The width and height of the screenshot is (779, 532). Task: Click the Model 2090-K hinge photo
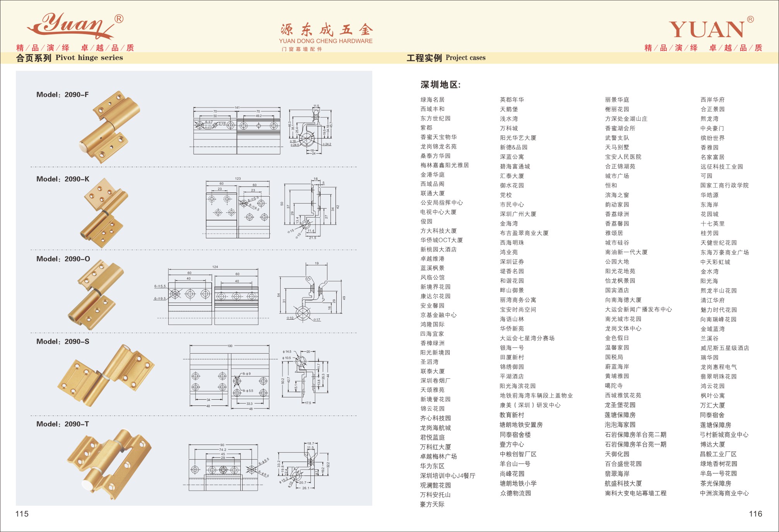point(105,213)
